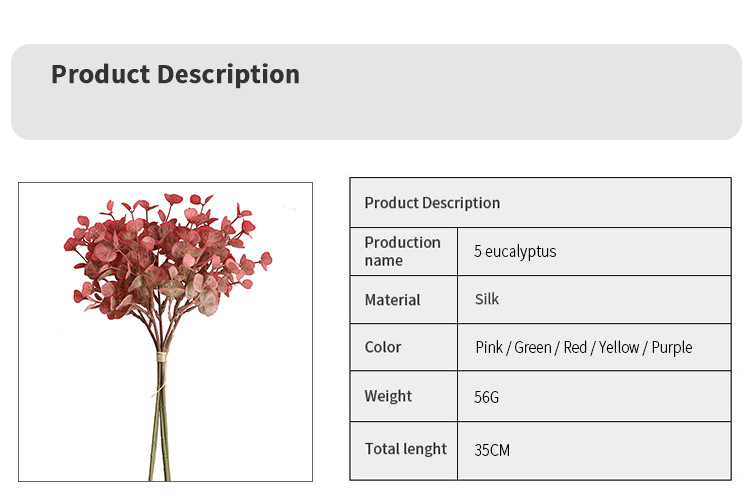
Task: Choose Purple in the color list
Action: pyautogui.click(x=672, y=348)
